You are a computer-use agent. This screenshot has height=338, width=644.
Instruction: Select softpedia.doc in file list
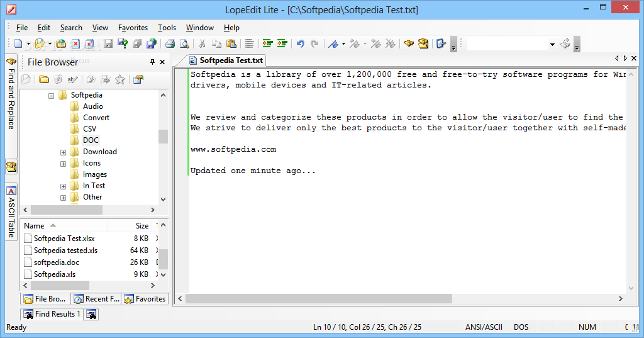pyautogui.click(x=57, y=262)
